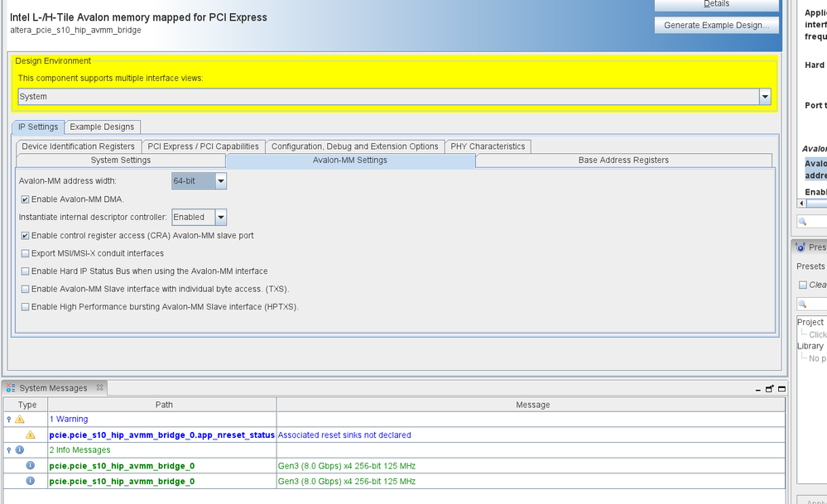The height and width of the screenshot is (504, 827).
Task: Click the Generate Example Design button
Action: [x=716, y=25]
